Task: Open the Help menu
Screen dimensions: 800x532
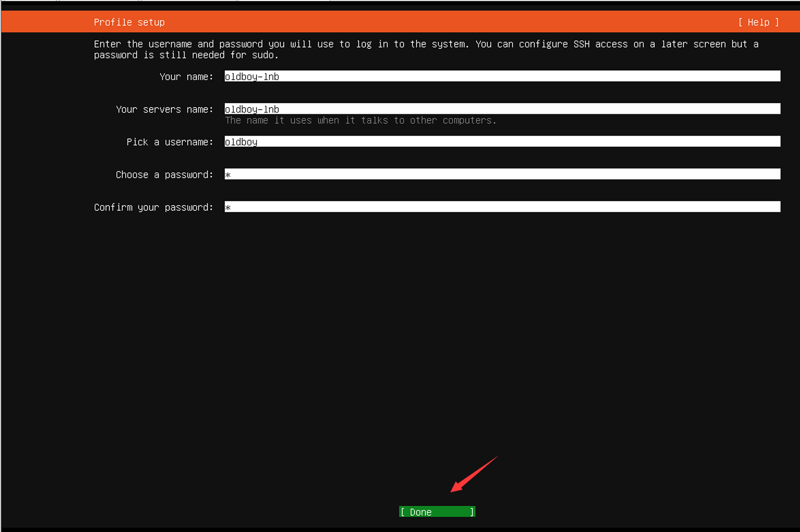Action: (x=759, y=22)
